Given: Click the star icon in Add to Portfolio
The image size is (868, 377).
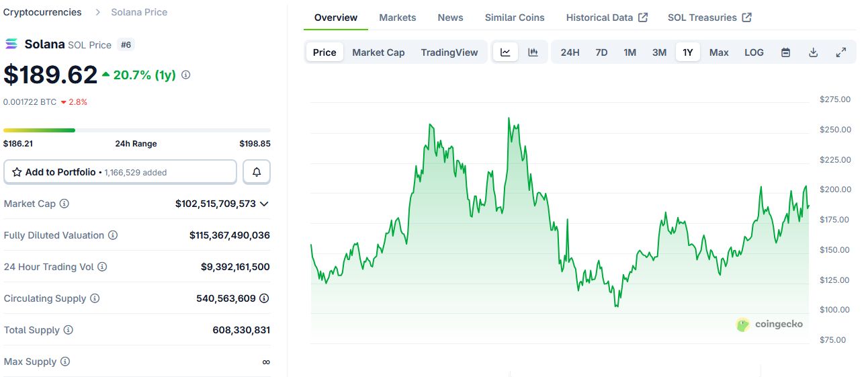Looking at the screenshot, I should click(x=17, y=172).
